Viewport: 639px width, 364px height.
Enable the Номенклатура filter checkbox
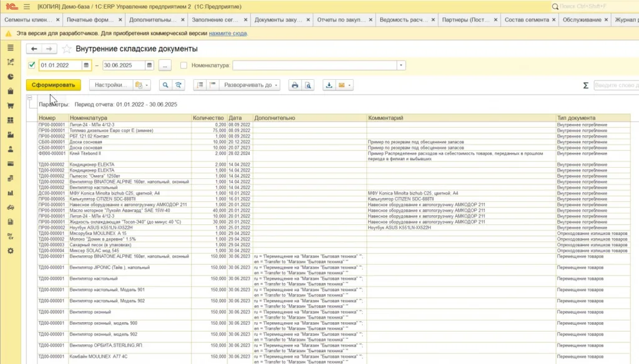tap(184, 65)
